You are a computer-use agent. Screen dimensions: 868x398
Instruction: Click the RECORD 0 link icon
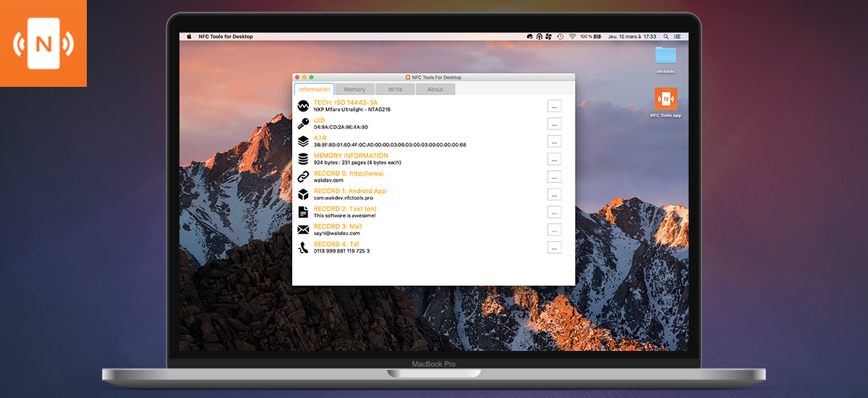click(x=303, y=177)
